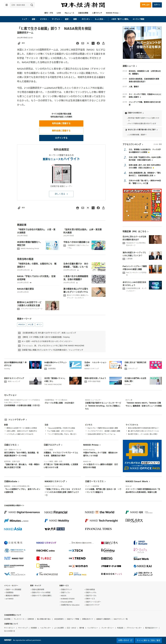Viewport: 166px width, 644px height.
Task: Open the AIエージェント advertisement banner
Action: pos(142,43)
